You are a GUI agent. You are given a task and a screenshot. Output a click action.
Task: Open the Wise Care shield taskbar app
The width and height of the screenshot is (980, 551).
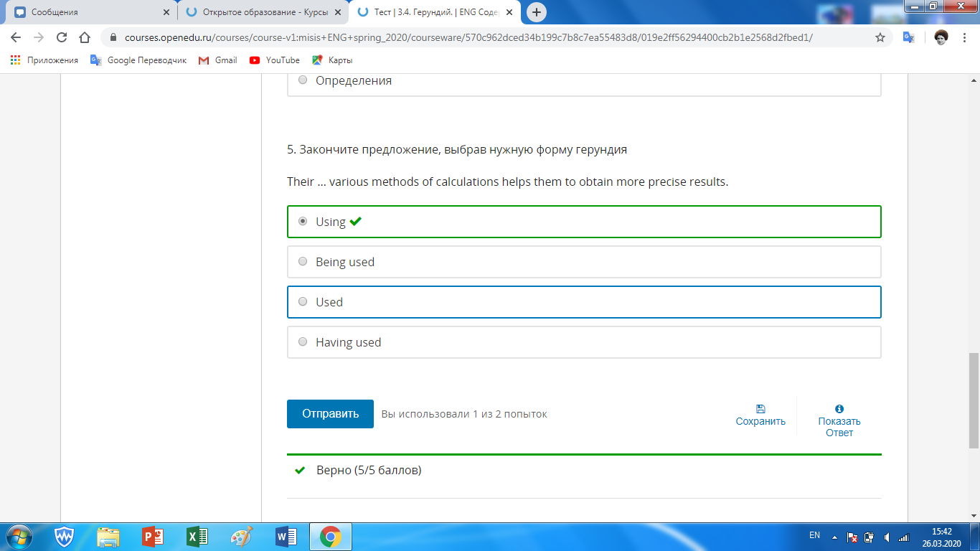pos(65,537)
